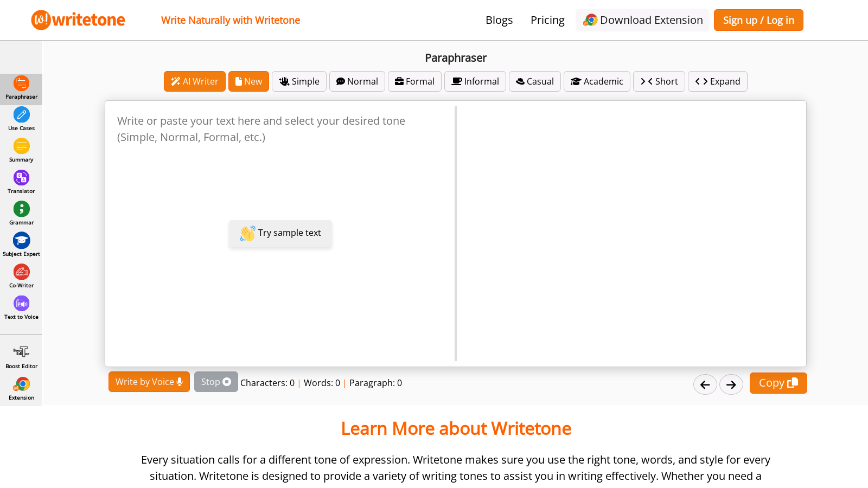Choose the Short option
Viewport: 868px width, 488px height.
[x=659, y=81]
